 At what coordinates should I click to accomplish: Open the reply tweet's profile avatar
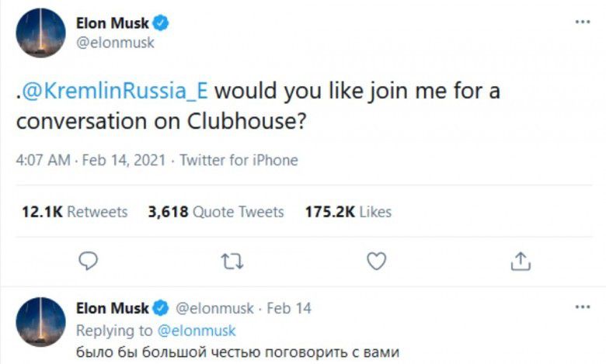[x=40, y=321]
